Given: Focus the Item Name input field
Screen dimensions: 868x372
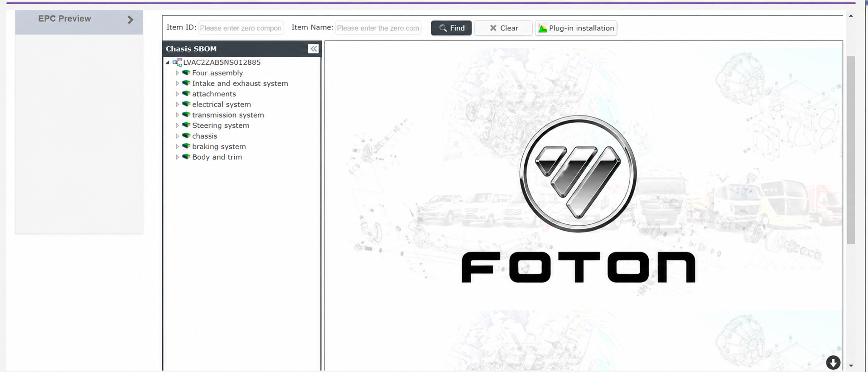Looking at the screenshot, I should [x=378, y=28].
